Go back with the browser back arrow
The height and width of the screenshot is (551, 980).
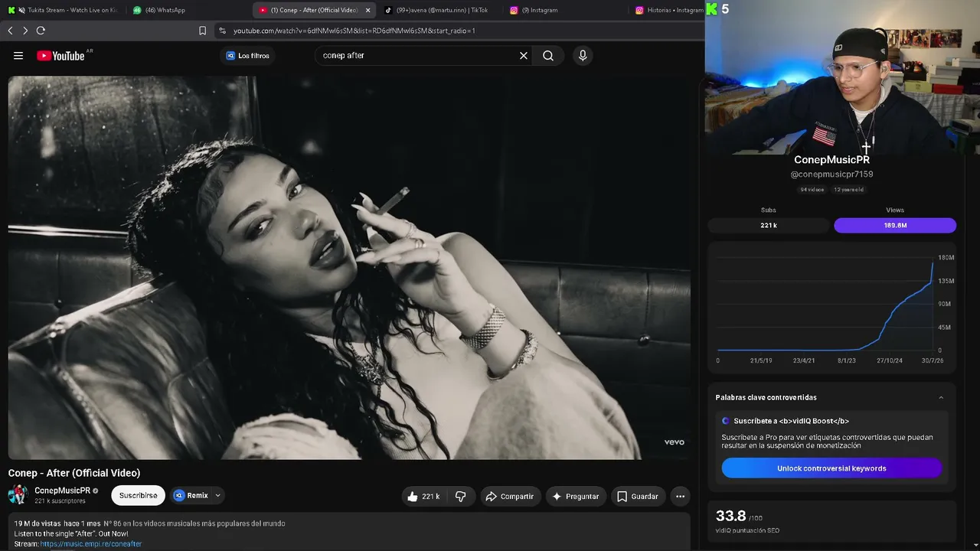click(10, 31)
